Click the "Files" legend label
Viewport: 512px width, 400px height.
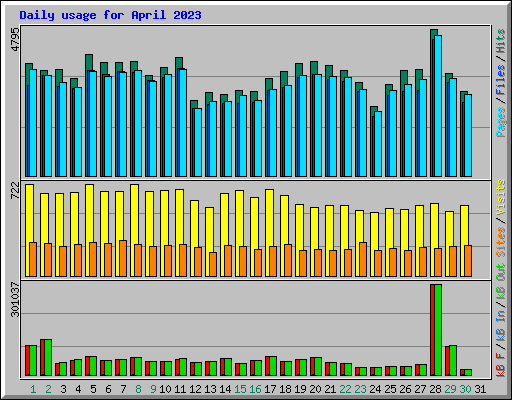(501, 80)
